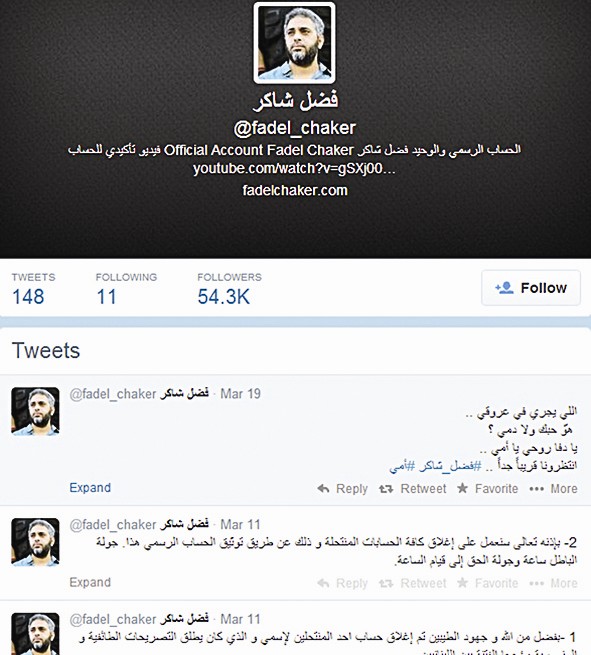View the Followers list showing 54.3K
Viewport: 591px width, 655px height.
pyautogui.click(x=229, y=288)
